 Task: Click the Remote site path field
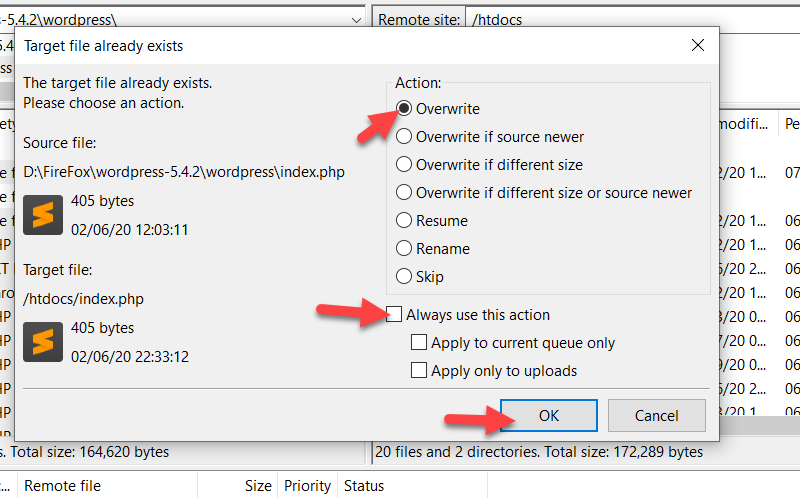(633, 20)
